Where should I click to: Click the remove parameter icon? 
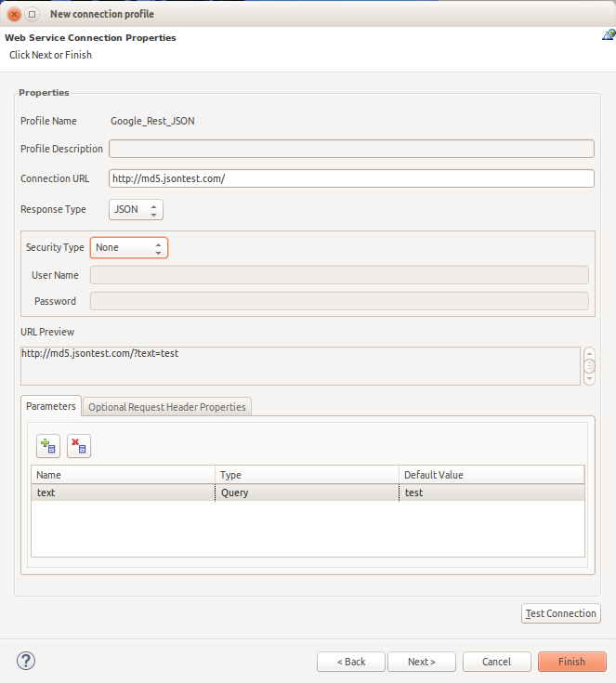coord(79,446)
